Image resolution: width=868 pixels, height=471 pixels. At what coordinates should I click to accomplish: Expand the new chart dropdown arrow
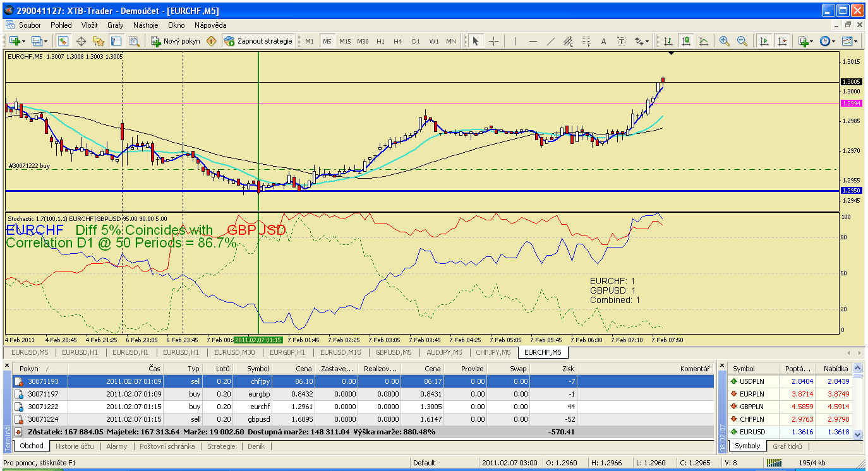point(23,41)
